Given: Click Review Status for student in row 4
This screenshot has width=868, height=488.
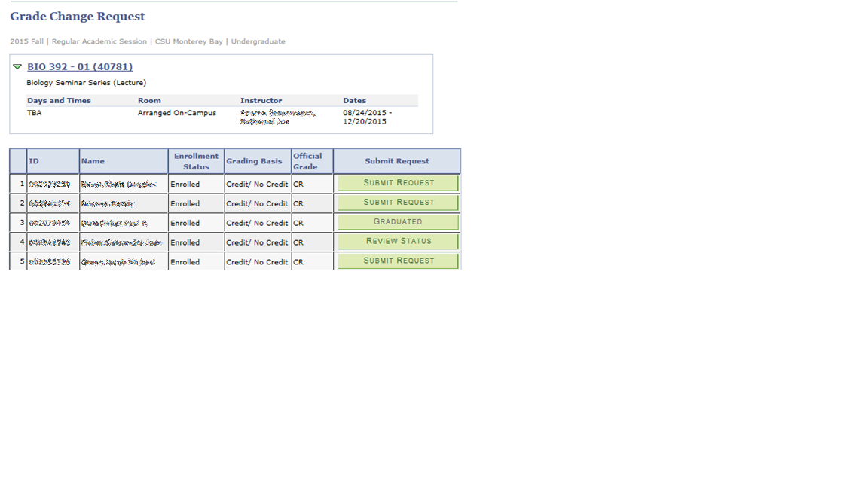Looking at the screenshot, I should pyautogui.click(x=397, y=242).
